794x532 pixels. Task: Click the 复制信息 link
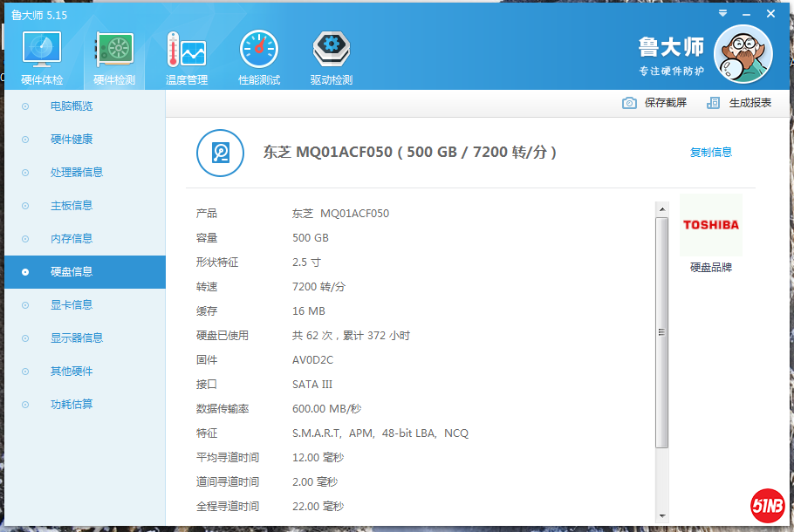(711, 151)
